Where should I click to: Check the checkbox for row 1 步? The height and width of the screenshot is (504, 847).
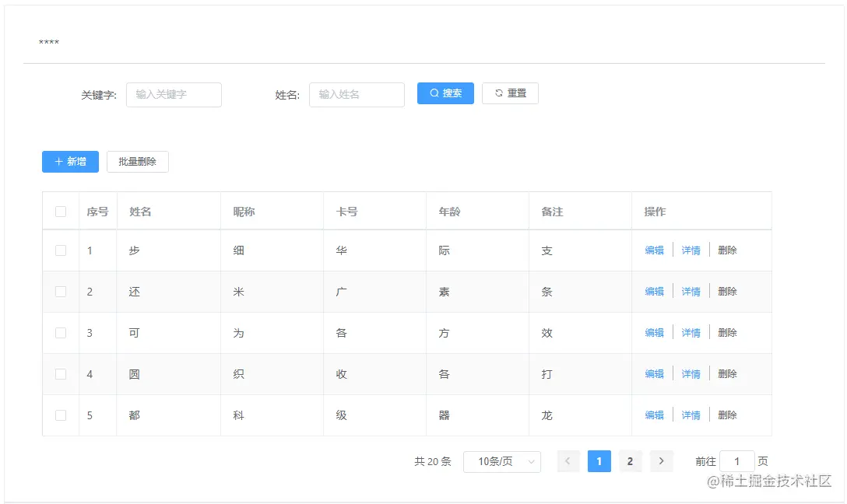[61, 250]
